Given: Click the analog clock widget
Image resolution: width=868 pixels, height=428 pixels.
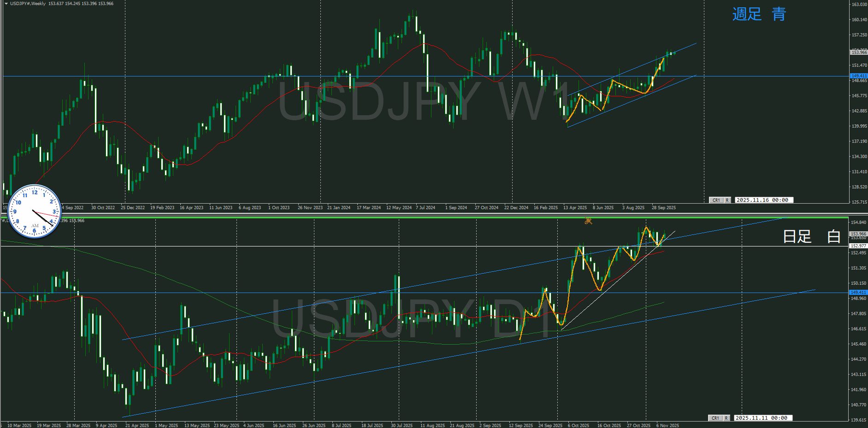Looking at the screenshot, I should point(35,211).
